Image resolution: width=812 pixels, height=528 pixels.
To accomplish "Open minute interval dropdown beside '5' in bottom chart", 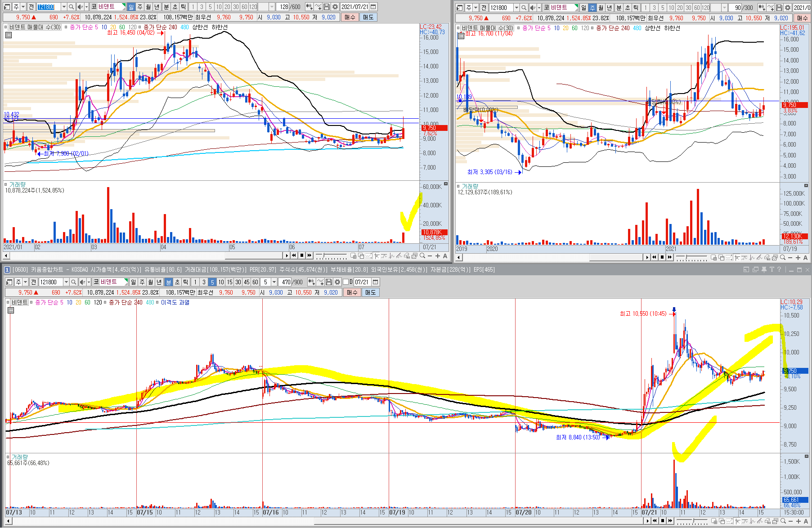I will coord(274,282).
